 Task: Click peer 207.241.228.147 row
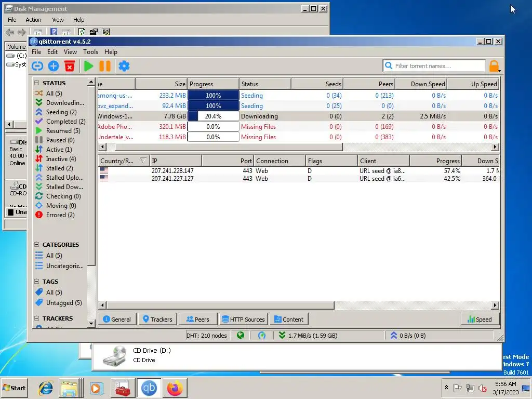(x=299, y=170)
